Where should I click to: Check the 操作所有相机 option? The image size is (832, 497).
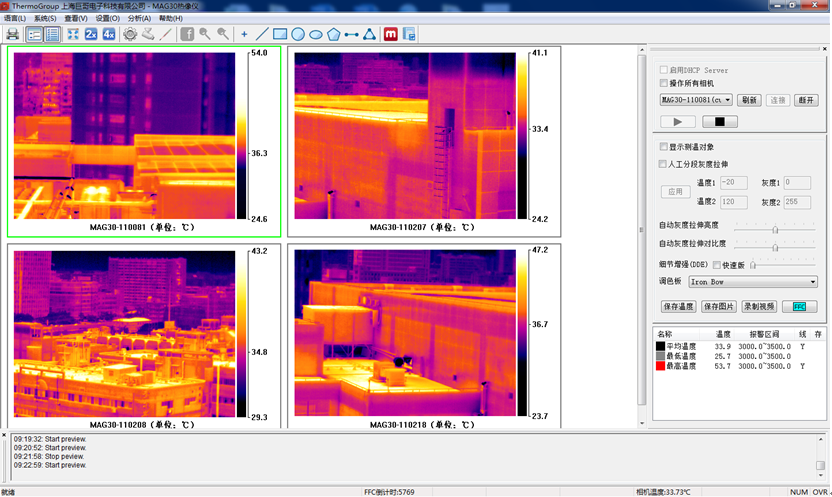pyautogui.click(x=663, y=83)
